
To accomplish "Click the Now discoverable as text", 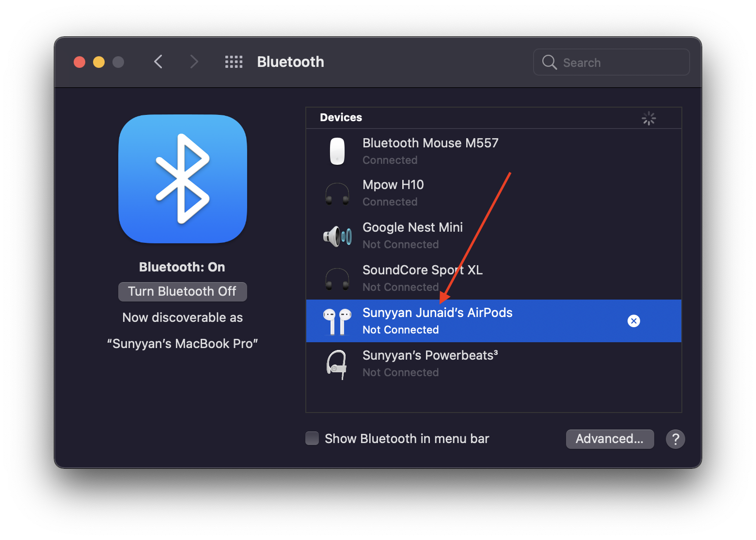I will click(x=183, y=318).
